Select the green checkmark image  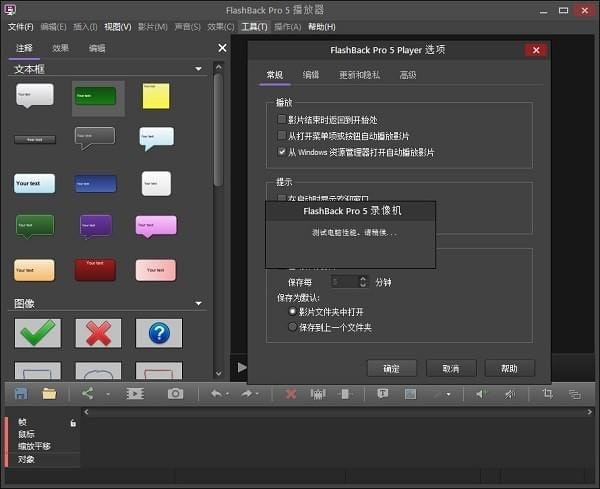pyautogui.click(x=37, y=333)
